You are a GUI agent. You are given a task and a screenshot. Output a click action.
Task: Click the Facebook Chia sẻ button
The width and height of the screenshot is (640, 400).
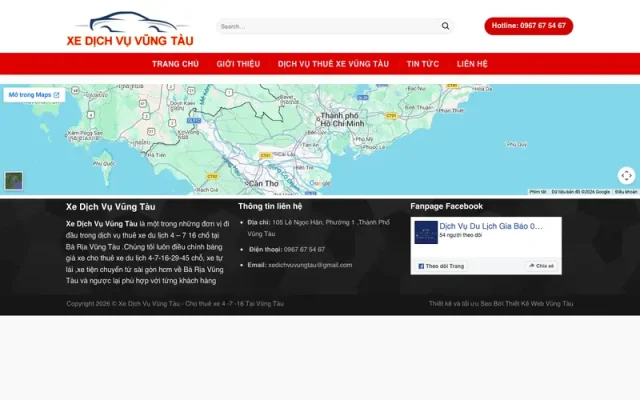(x=541, y=266)
